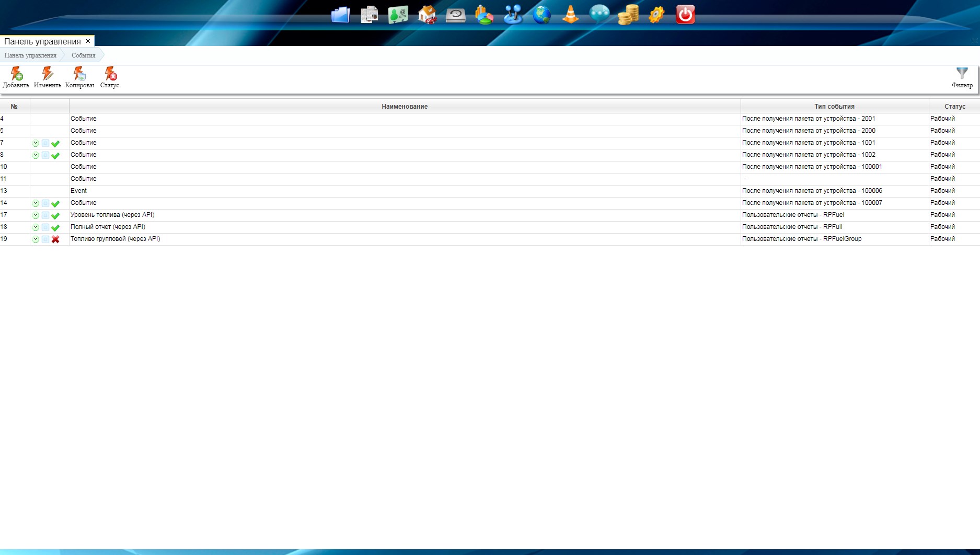Open the gold coins icon in top bar
The image size is (980, 555).
[628, 15]
